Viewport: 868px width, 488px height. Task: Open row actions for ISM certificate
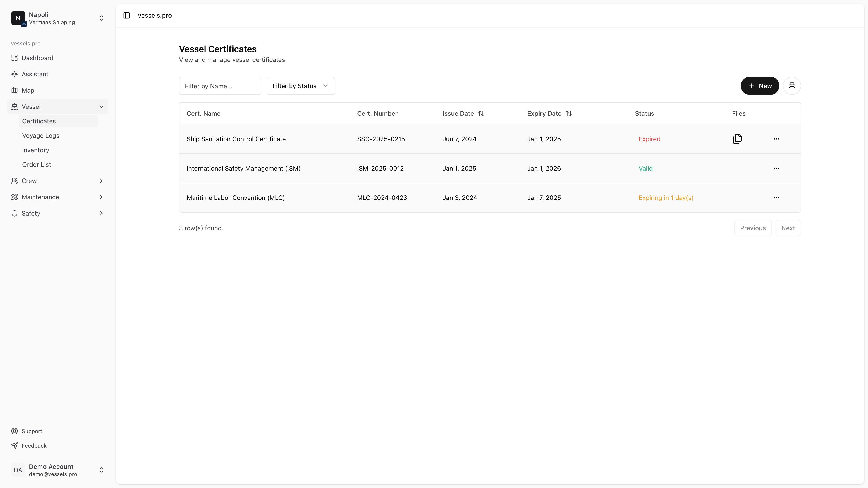point(776,168)
